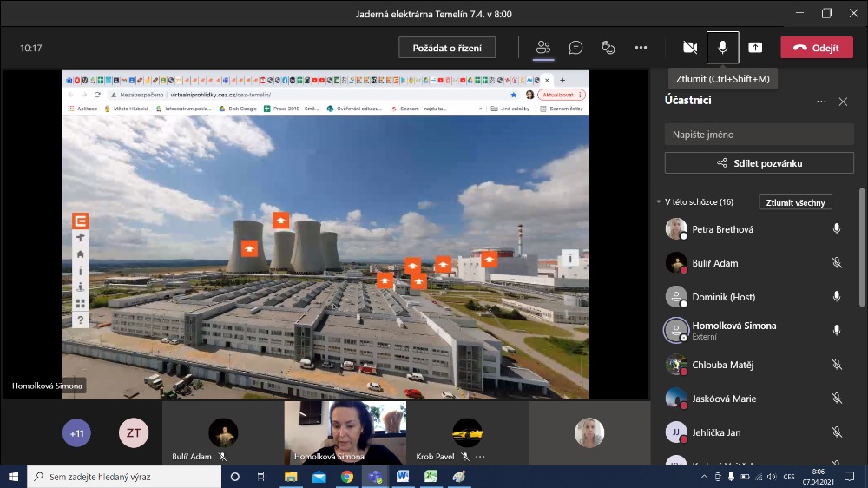Open the participants panel icon
The image size is (868, 488).
pos(543,48)
